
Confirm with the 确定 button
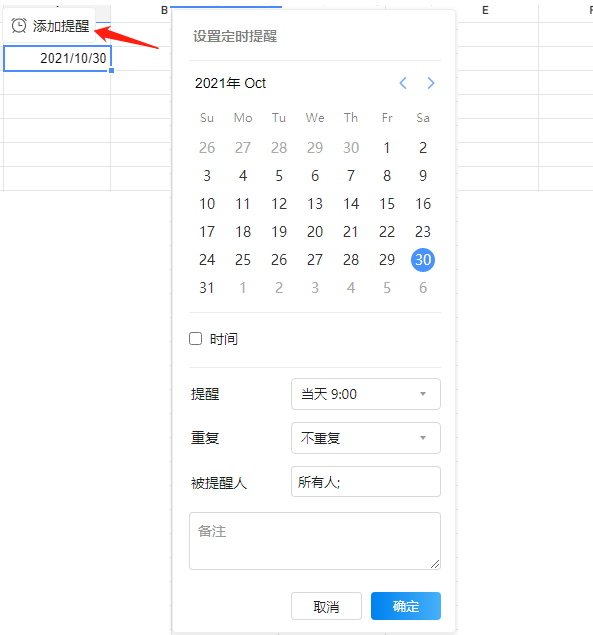(406, 606)
